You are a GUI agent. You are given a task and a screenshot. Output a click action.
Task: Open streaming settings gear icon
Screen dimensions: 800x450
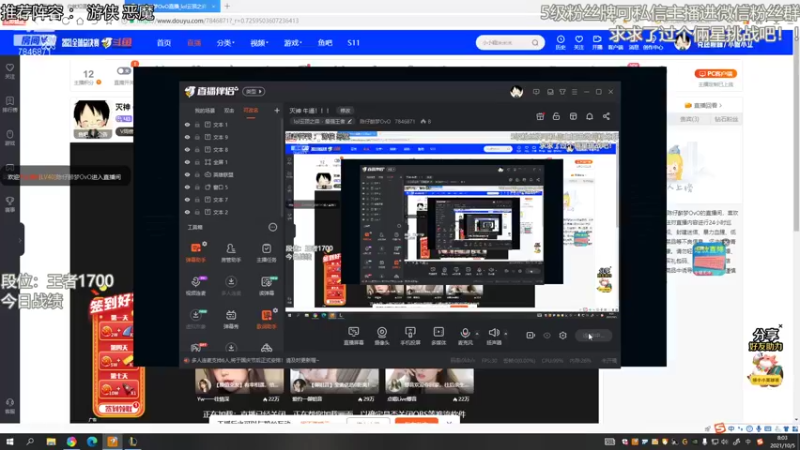point(563,335)
